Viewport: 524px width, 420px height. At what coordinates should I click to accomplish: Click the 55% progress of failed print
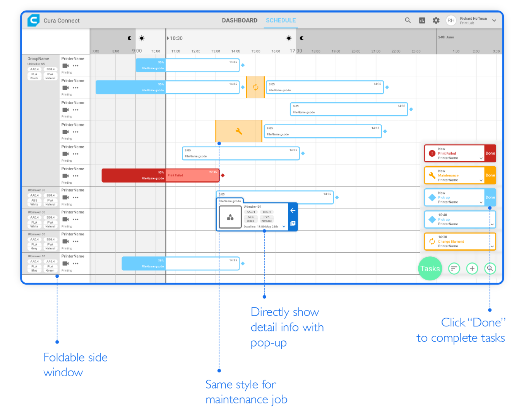coord(161,172)
